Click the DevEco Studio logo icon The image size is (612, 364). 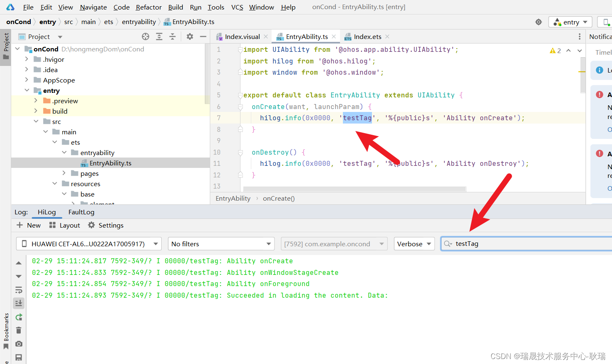click(10, 7)
